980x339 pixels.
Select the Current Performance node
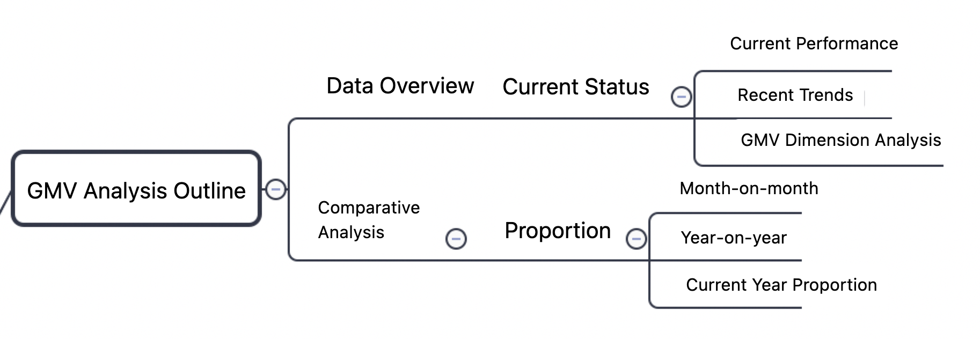(x=814, y=43)
